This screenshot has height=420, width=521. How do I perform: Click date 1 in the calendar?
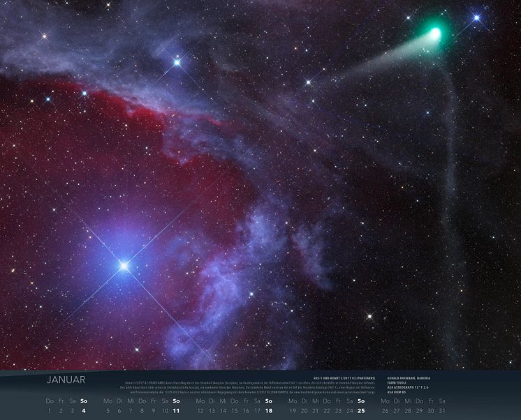(49, 411)
